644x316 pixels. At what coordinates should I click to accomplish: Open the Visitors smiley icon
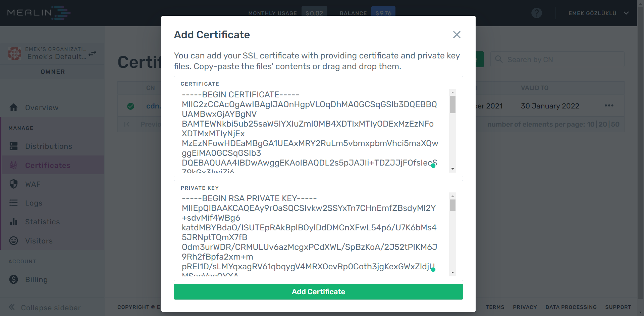[x=13, y=241]
